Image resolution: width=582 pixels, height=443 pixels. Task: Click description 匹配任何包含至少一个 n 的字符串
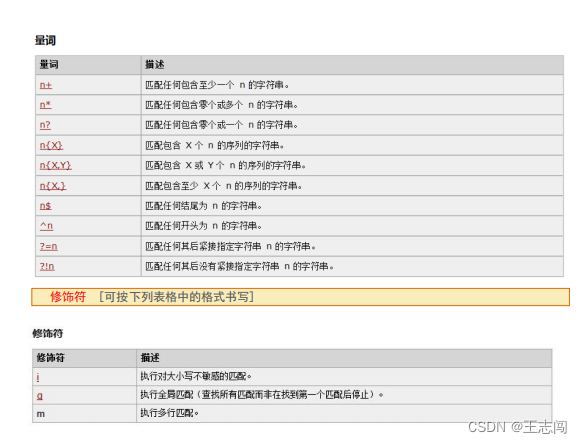coord(217,85)
